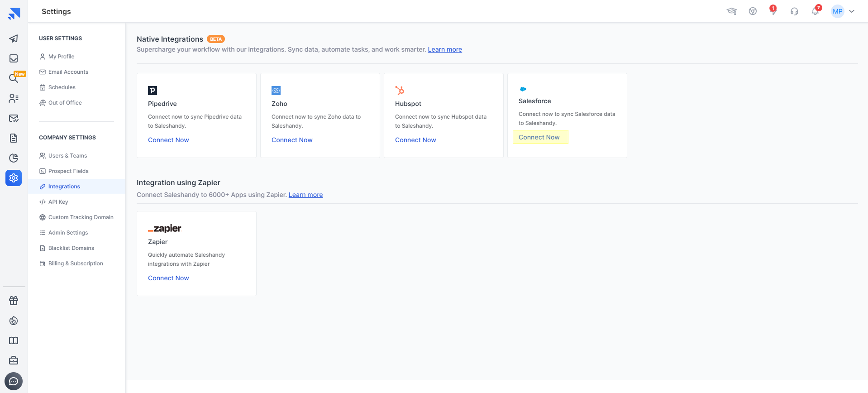Click the COMPANY SETTINGS section label

(67, 138)
